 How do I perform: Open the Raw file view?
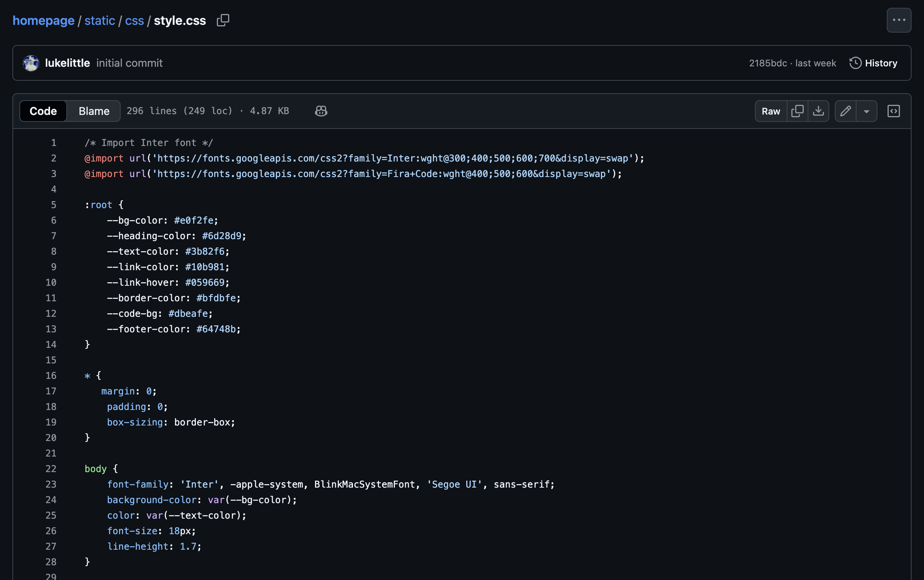click(x=770, y=111)
